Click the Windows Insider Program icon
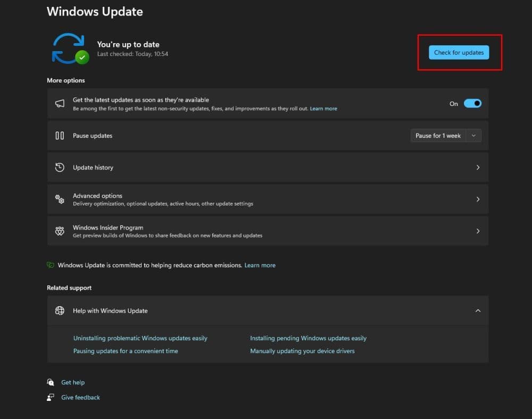 click(60, 231)
